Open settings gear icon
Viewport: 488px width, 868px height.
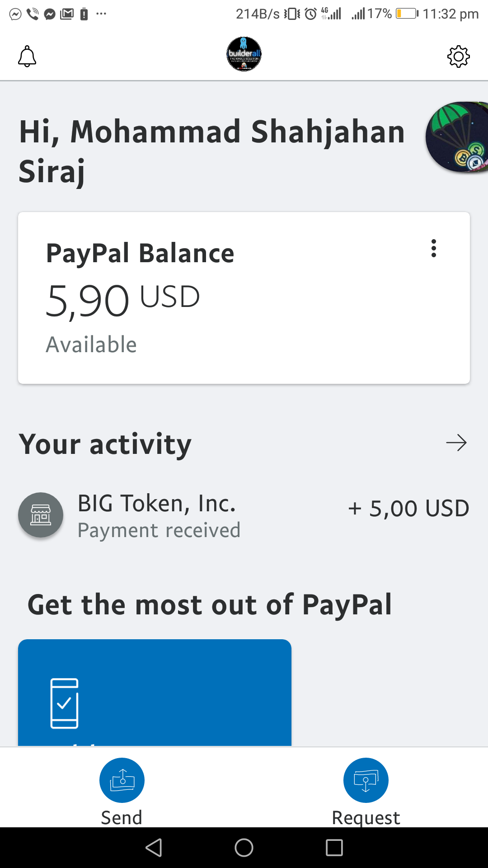pos(458,57)
